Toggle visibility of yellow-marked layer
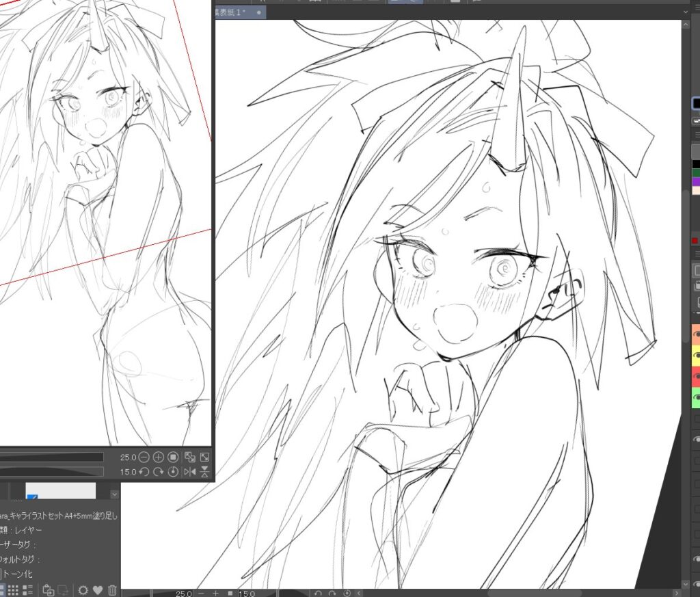The width and height of the screenshot is (700, 597). tap(697, 356)
